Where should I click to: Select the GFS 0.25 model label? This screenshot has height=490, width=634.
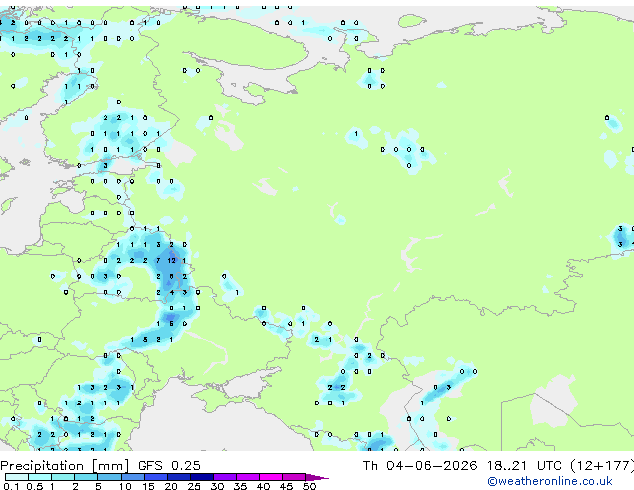click(169, 466)
